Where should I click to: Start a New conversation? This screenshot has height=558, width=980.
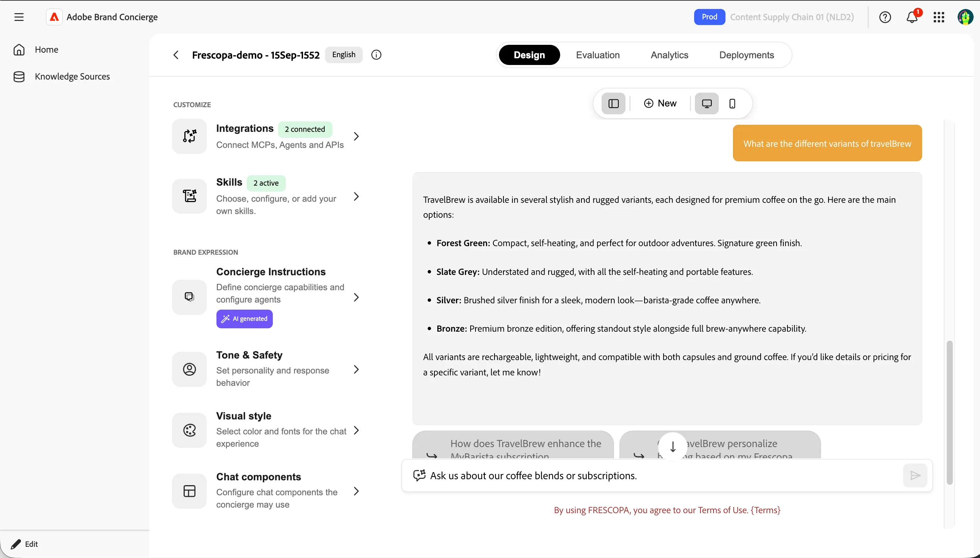point(660,103)
